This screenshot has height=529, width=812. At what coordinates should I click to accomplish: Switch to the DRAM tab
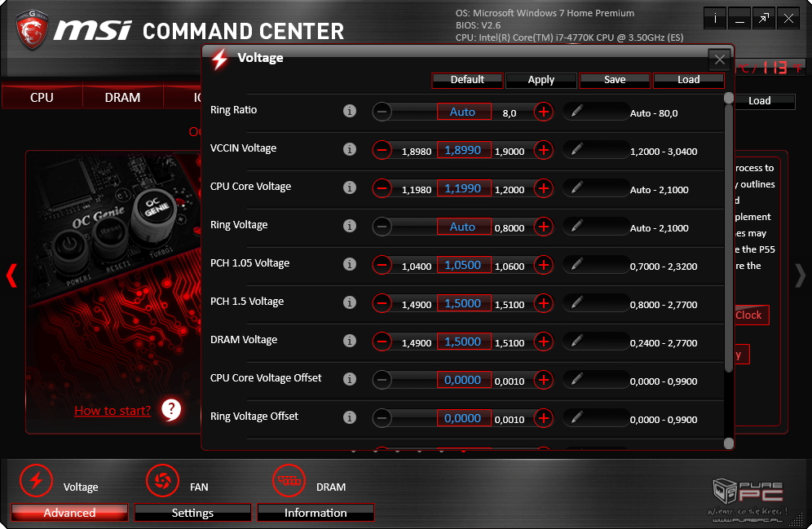123,97
